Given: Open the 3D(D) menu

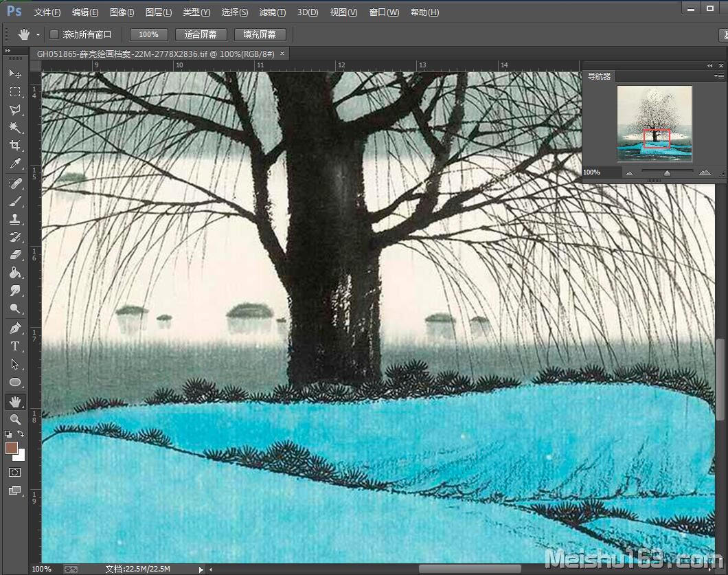Looking at the screenshot, I should coord(308,12).
